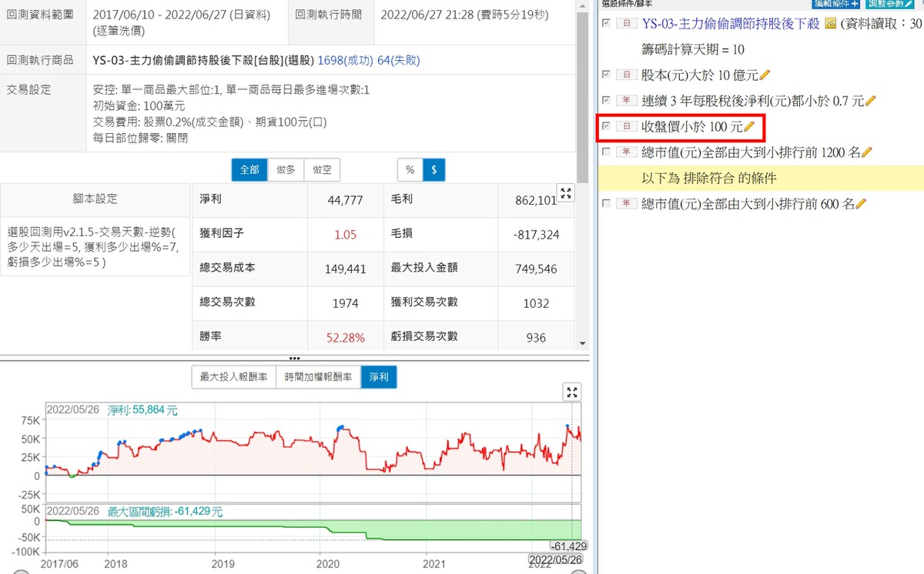
Task: Click the 調整參數 button
Action: pos(889,4)
